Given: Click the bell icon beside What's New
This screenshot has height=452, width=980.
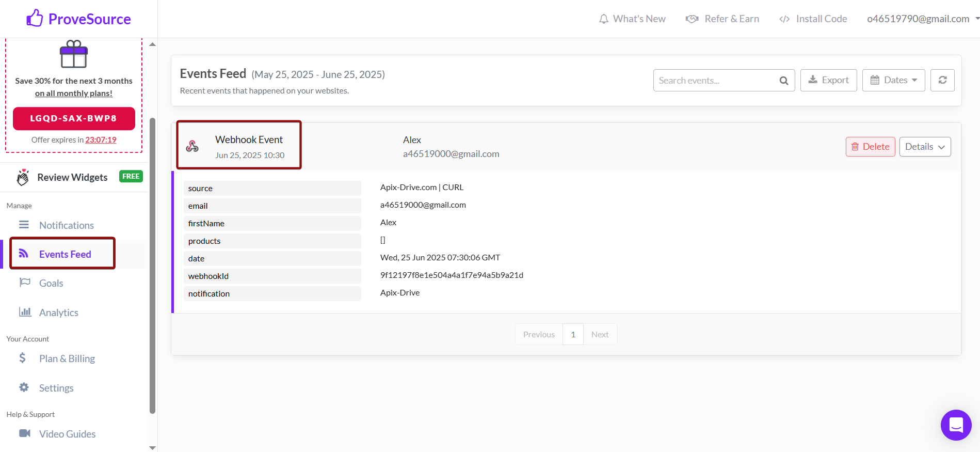Looking at the screenshot, I should [603, 19].
